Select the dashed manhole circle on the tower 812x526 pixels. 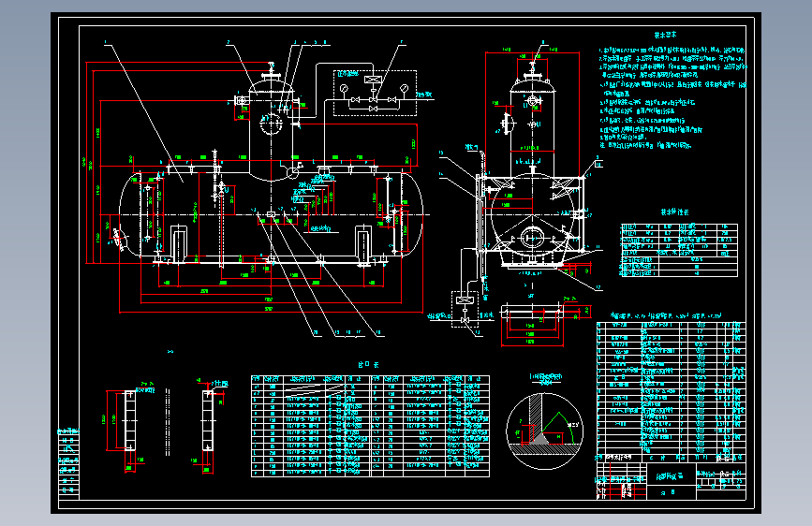pos(271,124)
